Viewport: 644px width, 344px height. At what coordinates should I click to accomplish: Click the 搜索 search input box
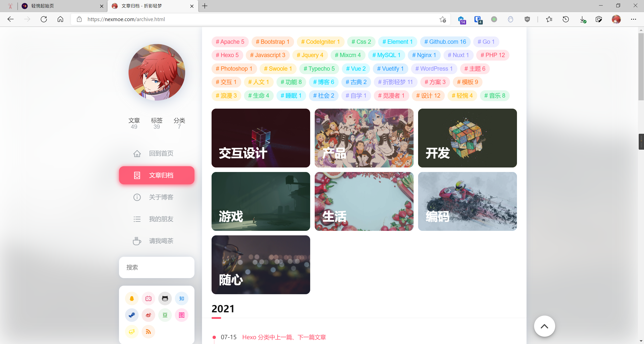click(x=156, y=267)
